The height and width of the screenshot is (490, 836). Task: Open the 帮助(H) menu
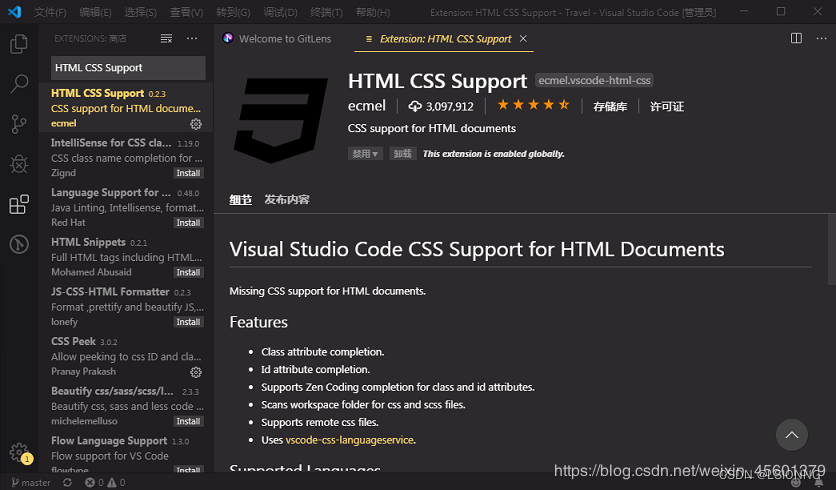(373, 12)
